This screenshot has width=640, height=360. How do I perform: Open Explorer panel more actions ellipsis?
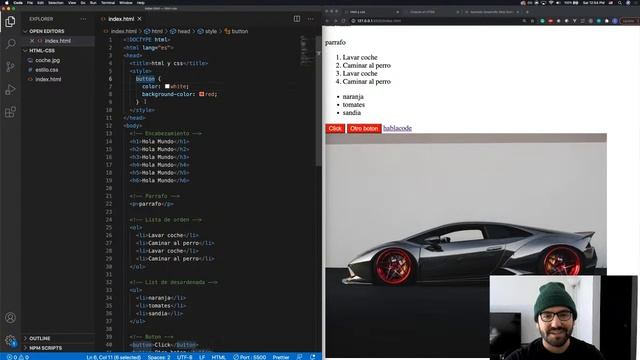83,19
